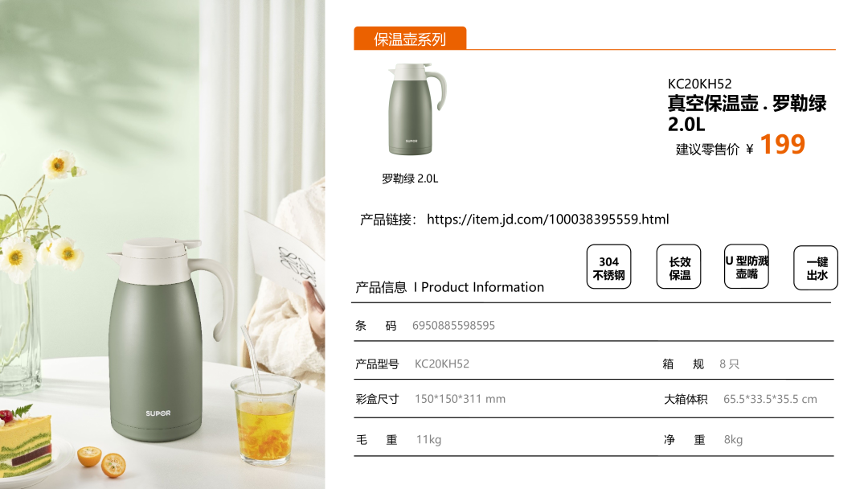Click the 产品信息 Product Information heading
The image size is (868, 489).
[449, 287]
